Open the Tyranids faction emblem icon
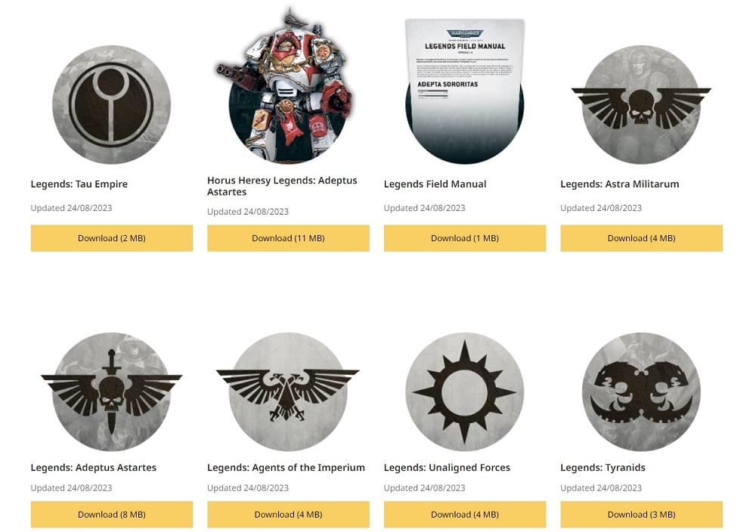 pos(641,391)
